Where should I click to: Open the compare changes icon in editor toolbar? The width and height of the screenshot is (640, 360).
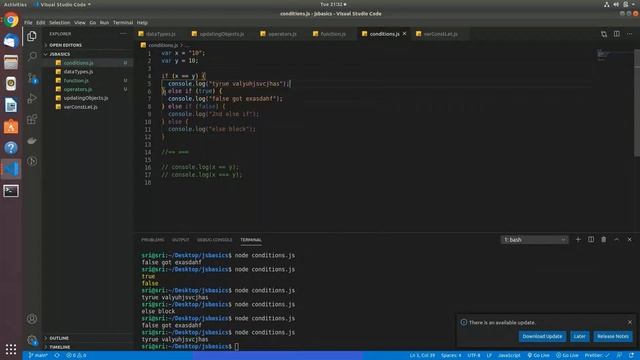pos(604,34)
